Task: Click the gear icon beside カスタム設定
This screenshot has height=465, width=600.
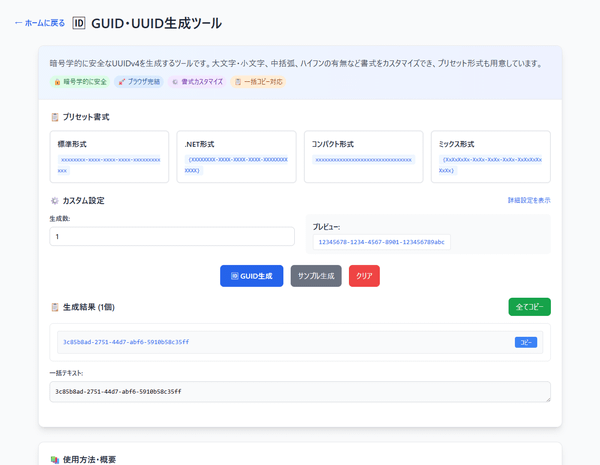Action: [55, 201]
